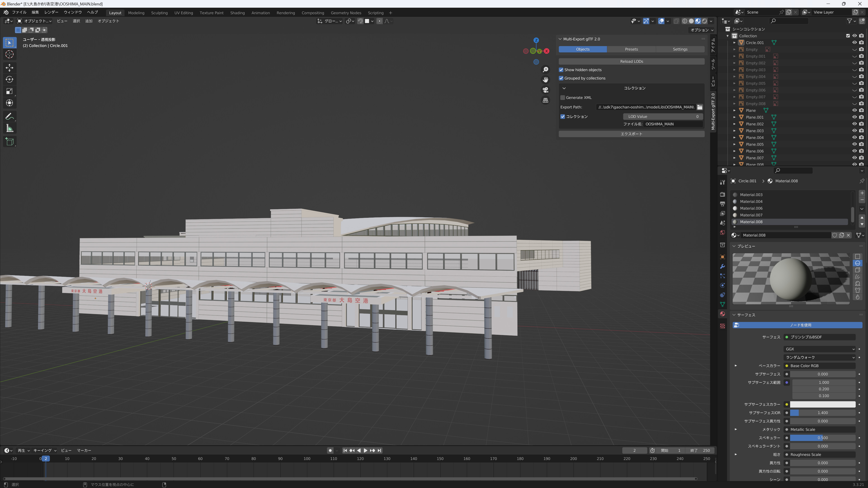The height and width of the screenshot is (488, 868).
Task: Click folder icon beside Export Path
Action: 700,107
